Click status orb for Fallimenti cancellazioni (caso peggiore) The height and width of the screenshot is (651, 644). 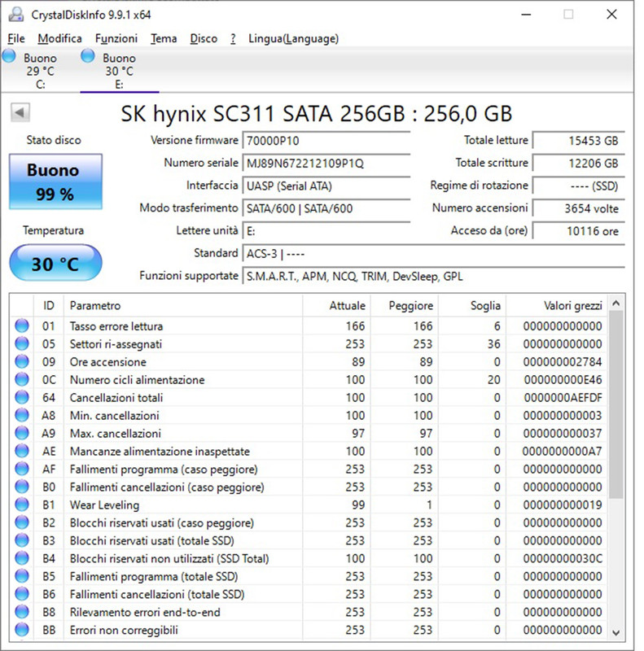coord(22,487)
